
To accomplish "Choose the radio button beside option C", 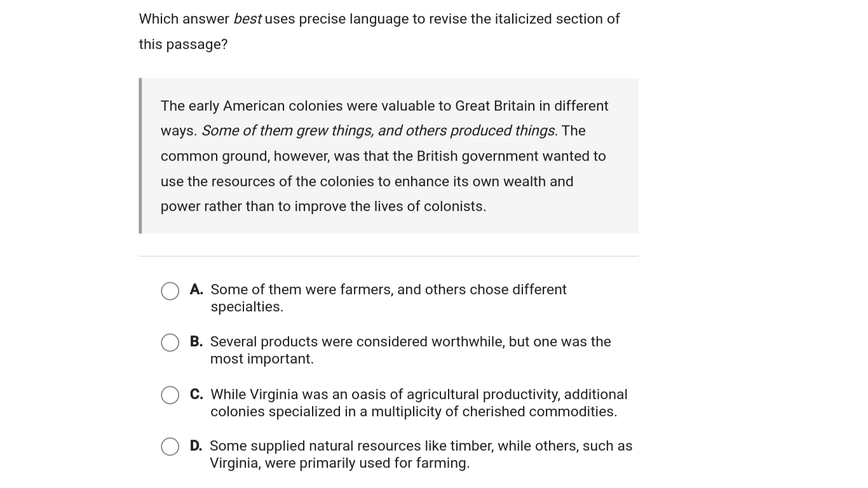I will click(x=170, y=395).
